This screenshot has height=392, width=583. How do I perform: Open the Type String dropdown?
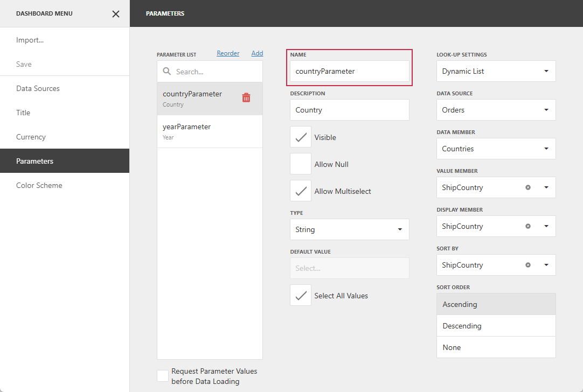click(350, 229)
